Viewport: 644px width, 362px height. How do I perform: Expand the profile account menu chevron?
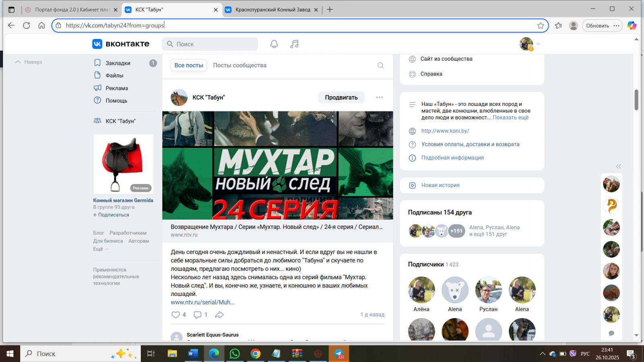tap(538, 44)
